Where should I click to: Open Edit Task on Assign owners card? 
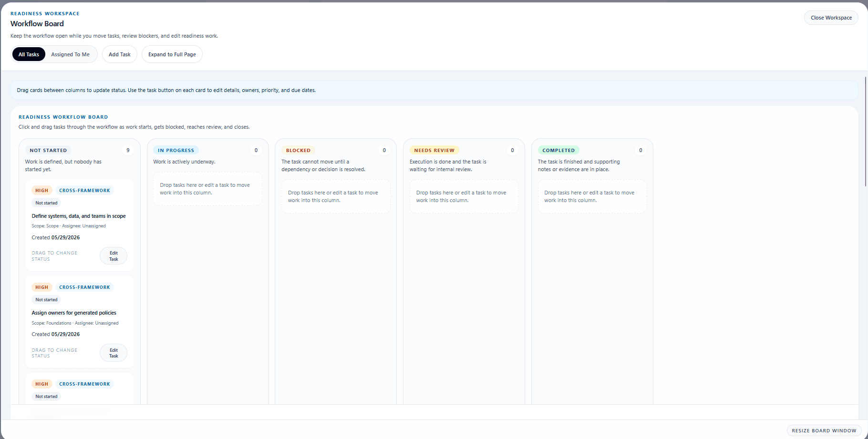114,353
